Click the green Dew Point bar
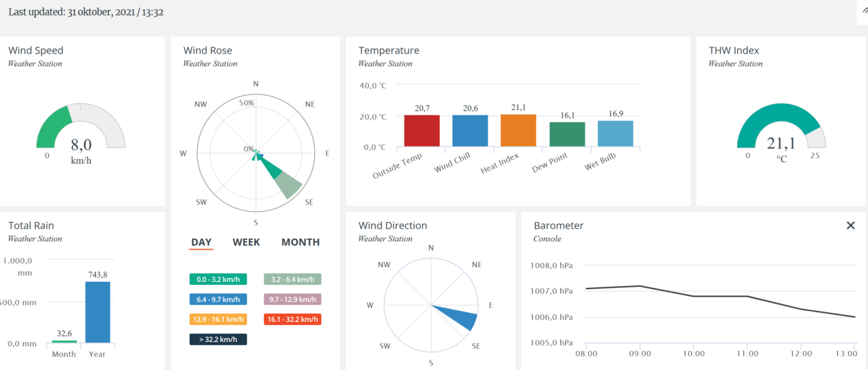The height and width of the screenshot is (370, 868). pos(567,134)
